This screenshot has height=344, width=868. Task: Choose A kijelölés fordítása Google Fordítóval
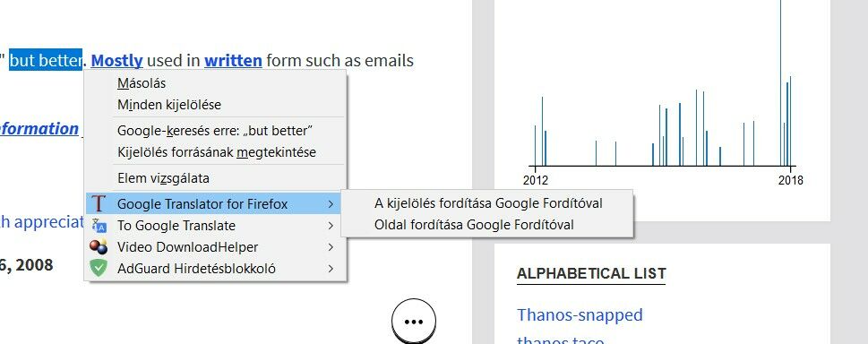coord(487,203)
